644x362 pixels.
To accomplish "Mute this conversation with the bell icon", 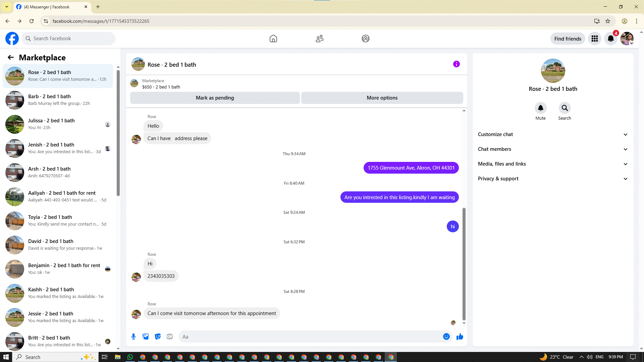I will [541, 108].
